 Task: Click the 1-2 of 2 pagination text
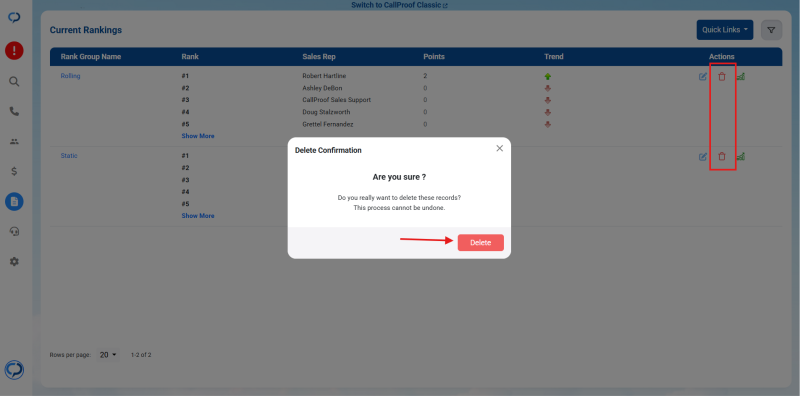141,355
